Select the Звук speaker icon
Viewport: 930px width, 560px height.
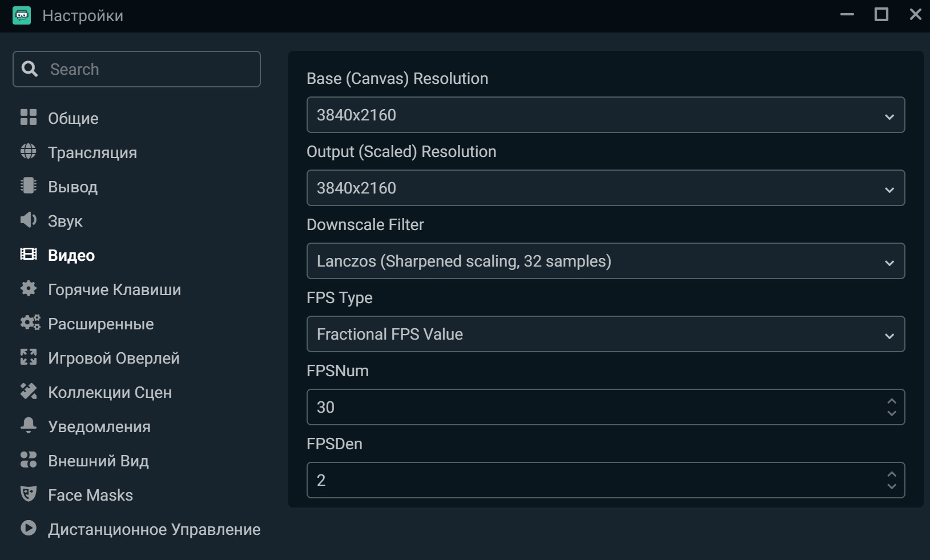pos(29,220)
